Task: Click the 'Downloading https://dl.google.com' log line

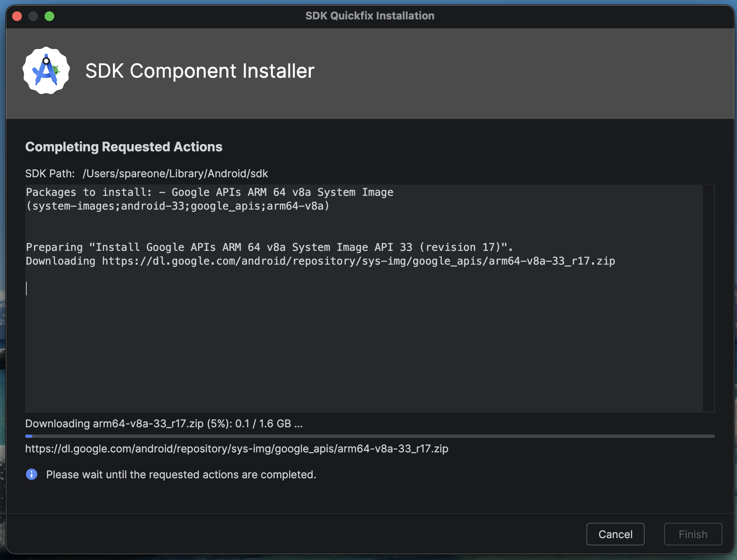Action: pos(320,261)
